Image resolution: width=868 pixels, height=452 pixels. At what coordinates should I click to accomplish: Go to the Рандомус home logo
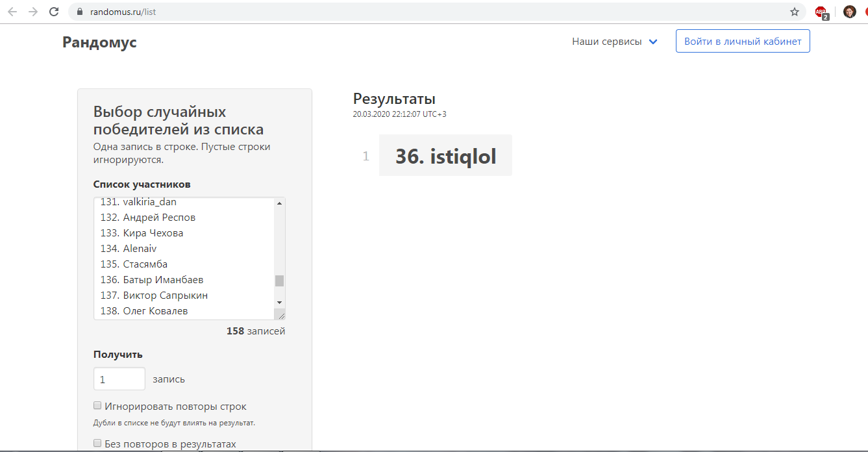[99, 42]
